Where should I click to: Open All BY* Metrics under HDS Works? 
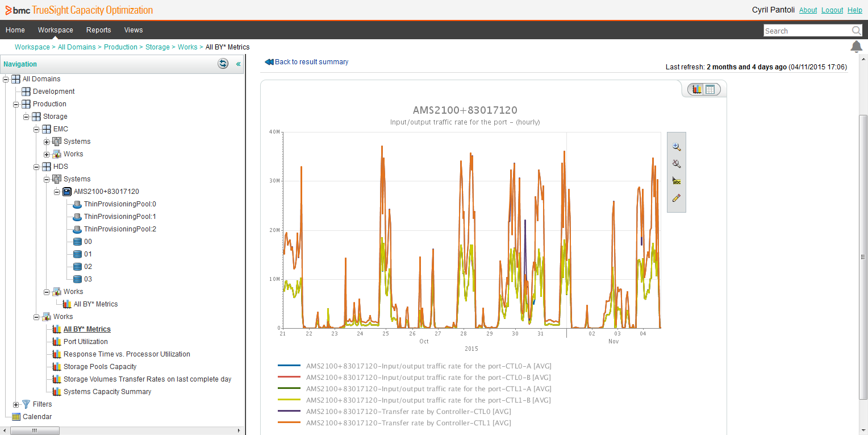[95, 304]
